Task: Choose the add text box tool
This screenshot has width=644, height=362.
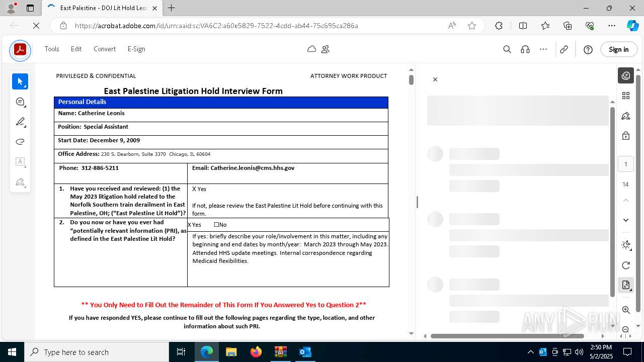Action: point(20,162)
